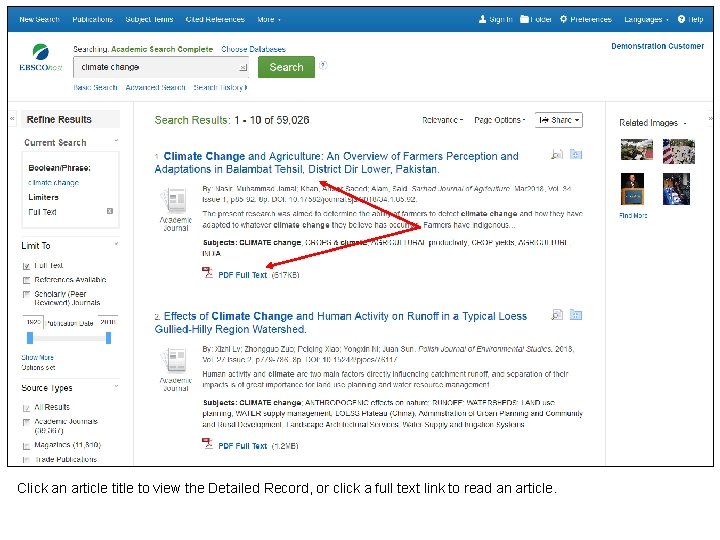Open Publications menu item

(92, 19)
